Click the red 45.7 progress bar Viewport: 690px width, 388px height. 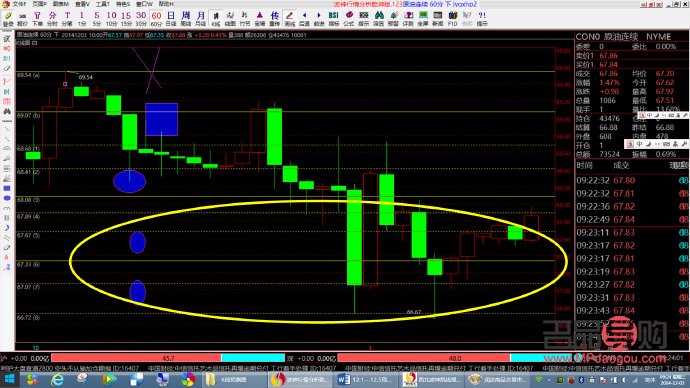click(136, 358)
